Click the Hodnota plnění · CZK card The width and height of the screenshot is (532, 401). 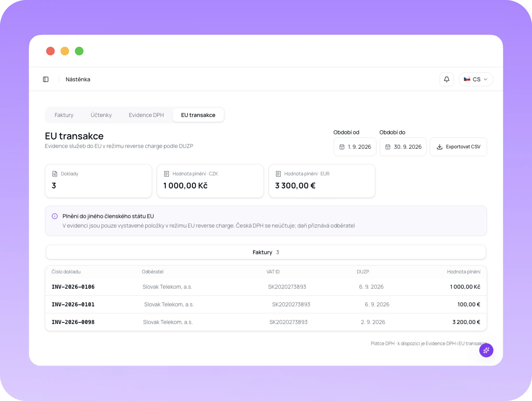pyautogui.click(x=210, y=181)
